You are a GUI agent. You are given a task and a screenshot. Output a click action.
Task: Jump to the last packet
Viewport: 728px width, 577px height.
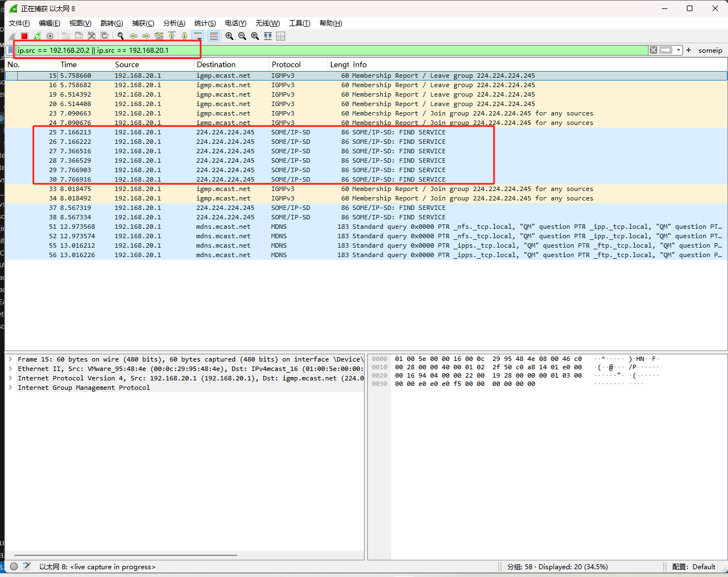[185, 36]
